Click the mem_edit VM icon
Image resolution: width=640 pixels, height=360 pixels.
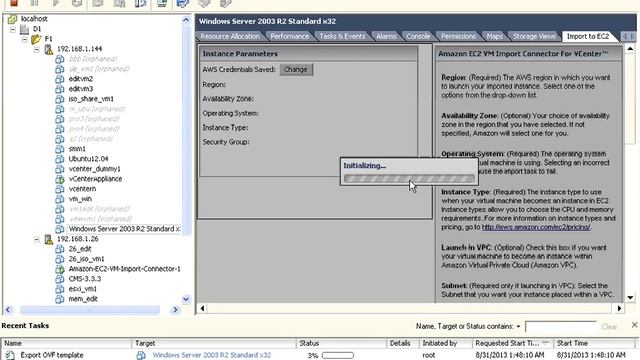tap(60, 299)
